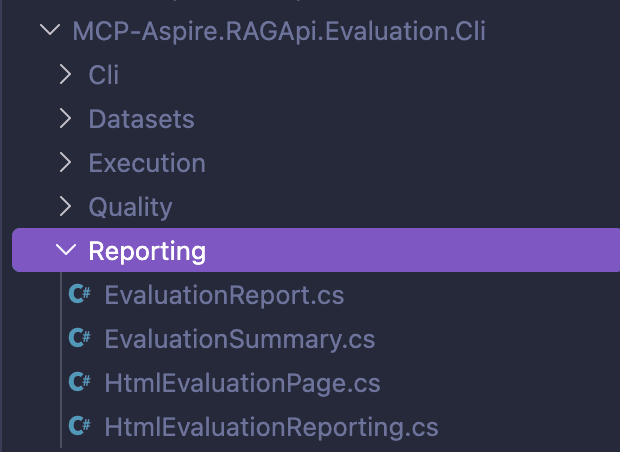The height and width of the screenshot is (452, 620).
Task: Select the MCP-Aspire.RAGApi.Evaluation.Cli project name
Action: 279,31
